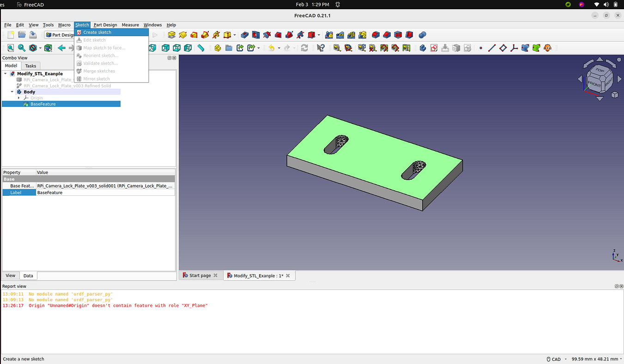Select the Draft tool icon

[x=398, y=35]
